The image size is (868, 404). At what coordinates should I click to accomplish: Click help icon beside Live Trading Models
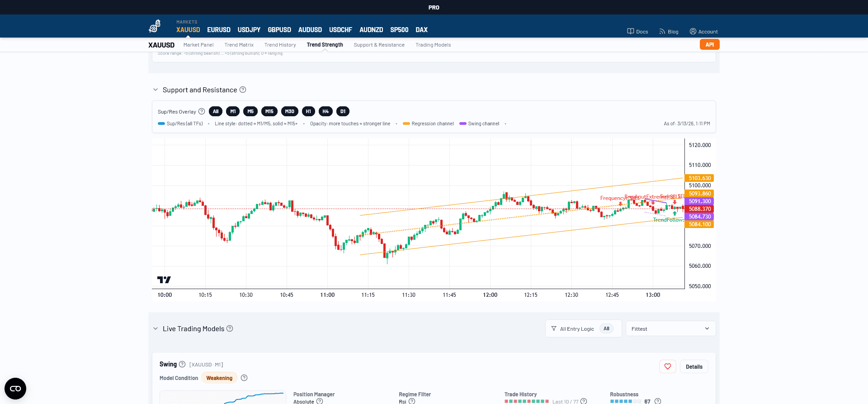click(x=230, y=328)
